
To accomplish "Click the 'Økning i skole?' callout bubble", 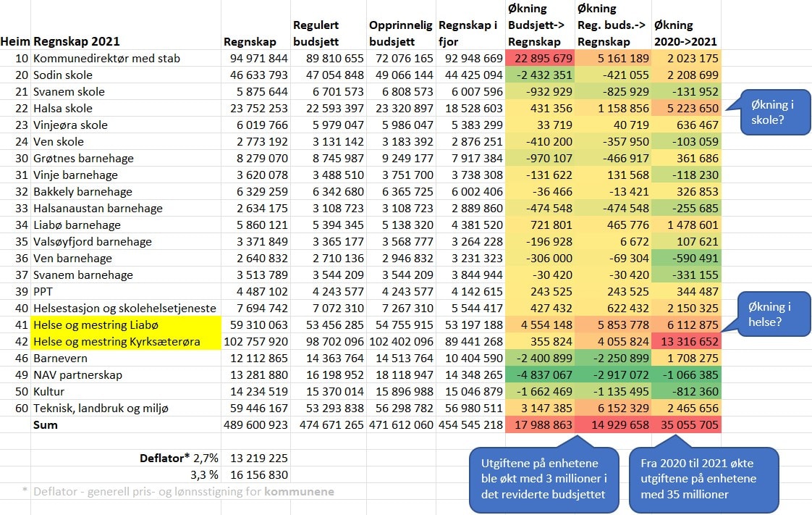I will [x=771, y=112].
